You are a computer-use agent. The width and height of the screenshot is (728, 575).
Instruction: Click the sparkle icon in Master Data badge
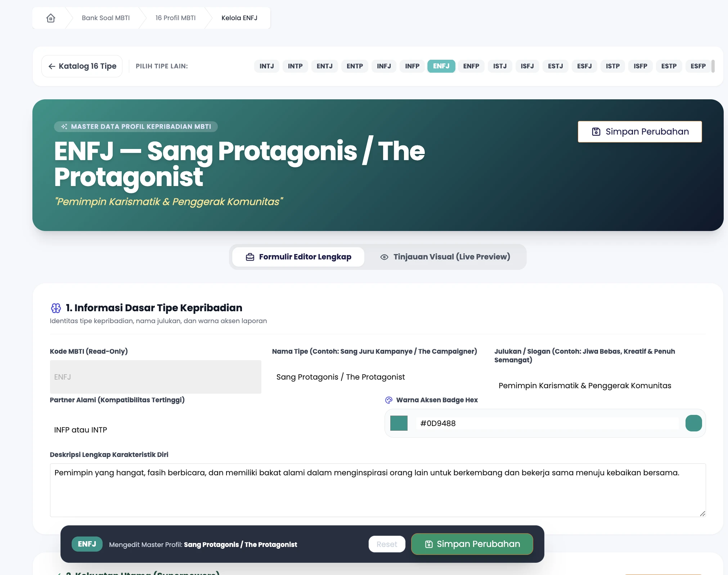pos(64,127)
